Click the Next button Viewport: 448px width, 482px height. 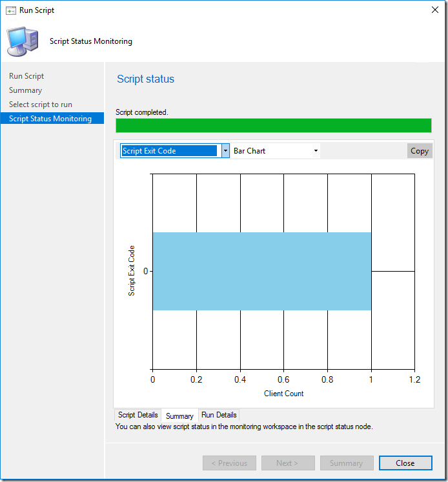(x=287, y=463)
